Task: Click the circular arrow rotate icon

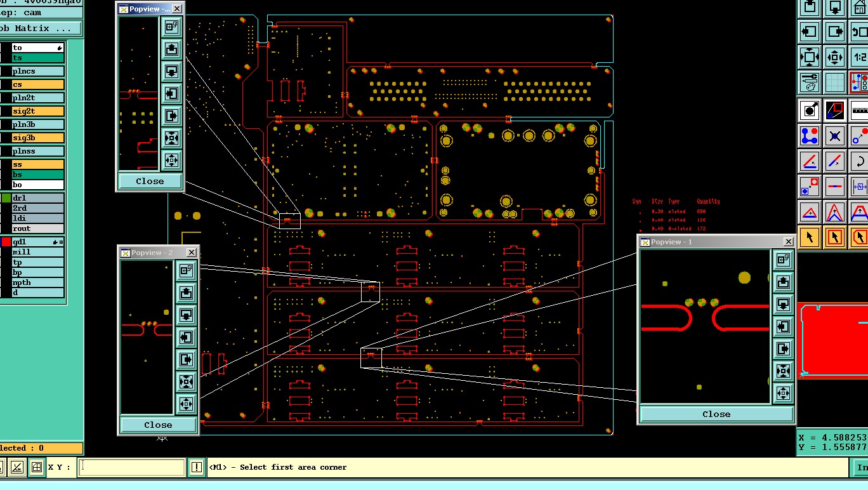Action: click(859, 161)
